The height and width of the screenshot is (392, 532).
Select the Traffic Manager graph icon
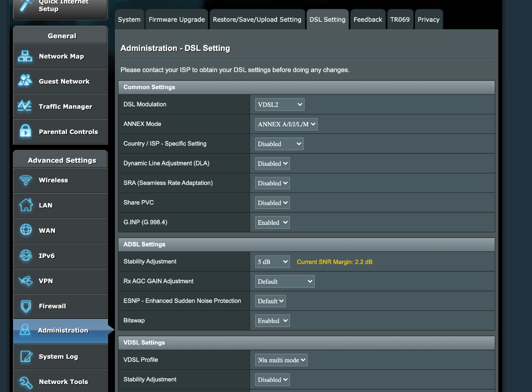click(25, 106)
